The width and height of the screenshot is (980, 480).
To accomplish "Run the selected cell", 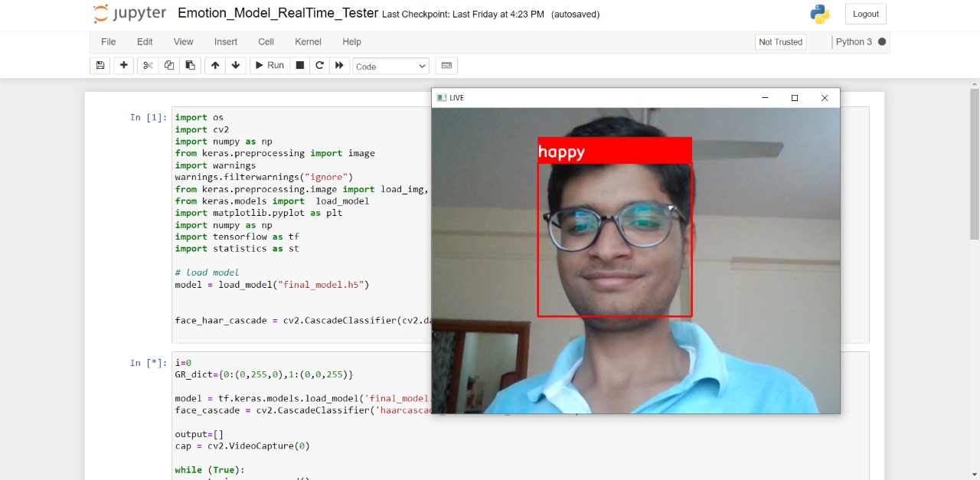I will click(269, 66).
